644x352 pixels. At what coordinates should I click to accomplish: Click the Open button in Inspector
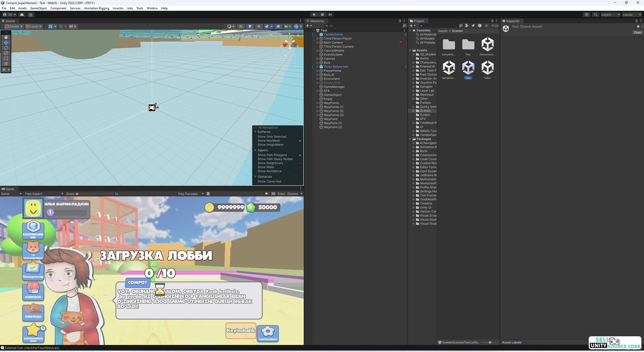coord(637,33)
